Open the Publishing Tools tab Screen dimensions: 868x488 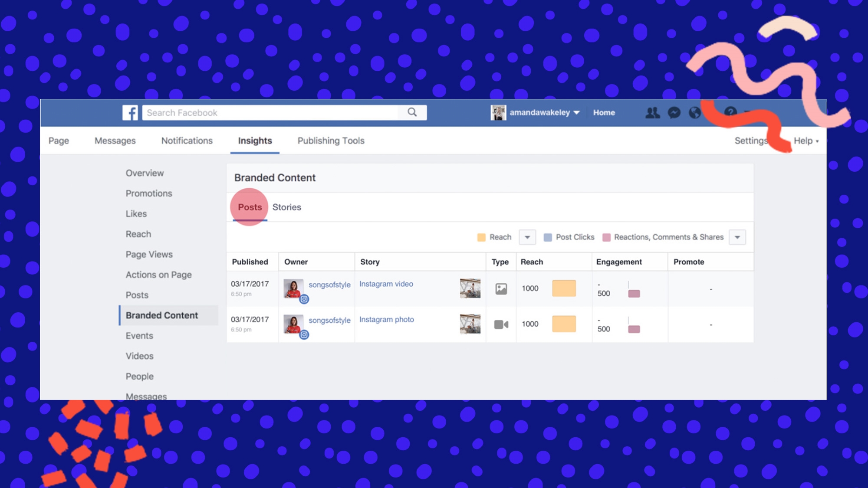331,141
